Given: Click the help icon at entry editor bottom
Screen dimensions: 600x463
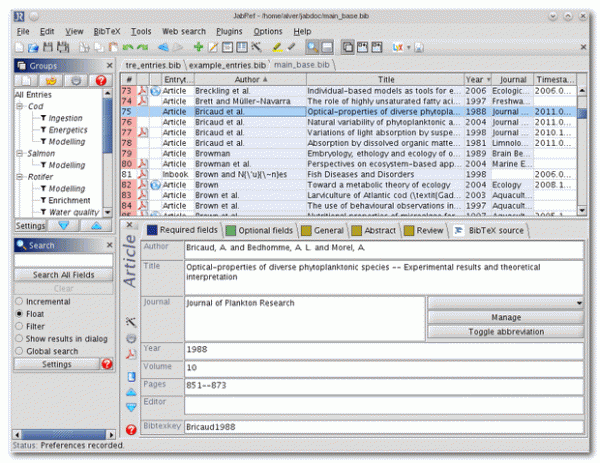Looking at the screenshot, I should (x=131, y=429).
